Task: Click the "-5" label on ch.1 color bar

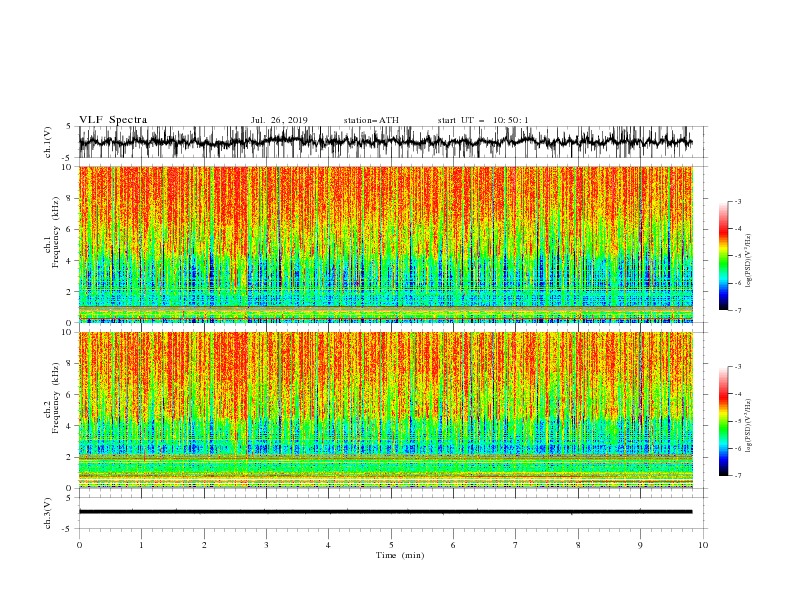Action: tap(738, 256)
